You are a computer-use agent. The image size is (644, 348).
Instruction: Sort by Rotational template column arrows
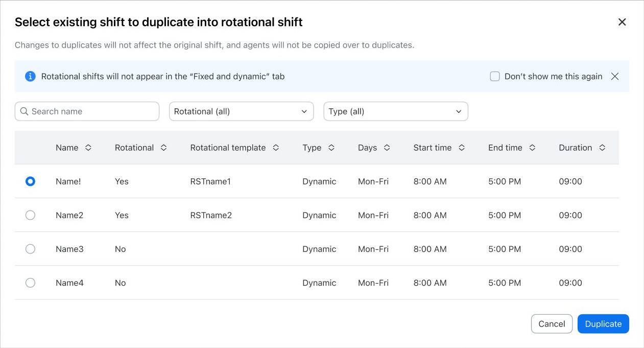coord(276,148)
